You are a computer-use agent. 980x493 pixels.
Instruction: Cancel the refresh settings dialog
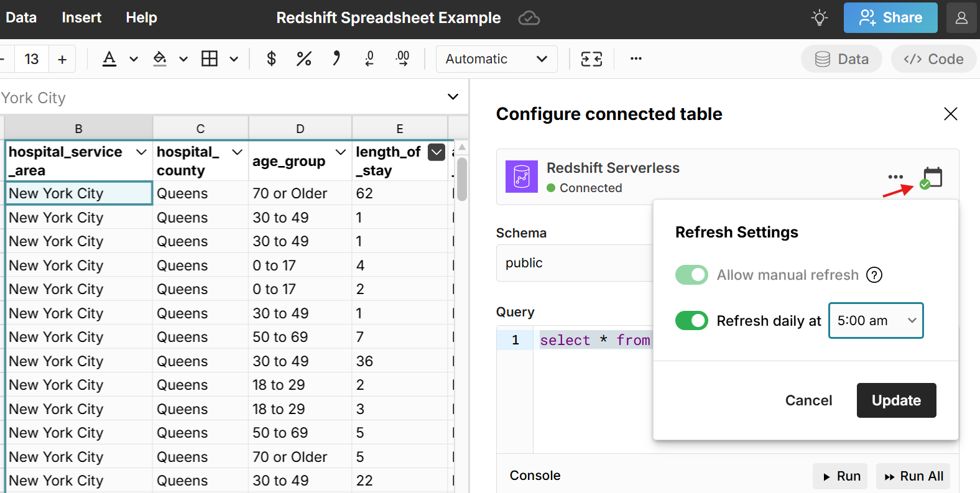808,400
